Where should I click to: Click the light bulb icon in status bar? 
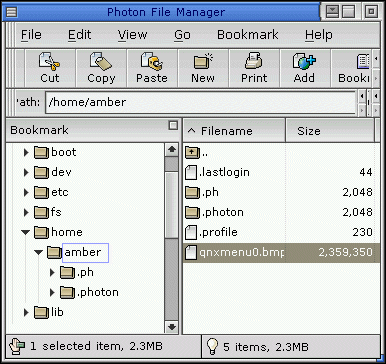[212, 347]
